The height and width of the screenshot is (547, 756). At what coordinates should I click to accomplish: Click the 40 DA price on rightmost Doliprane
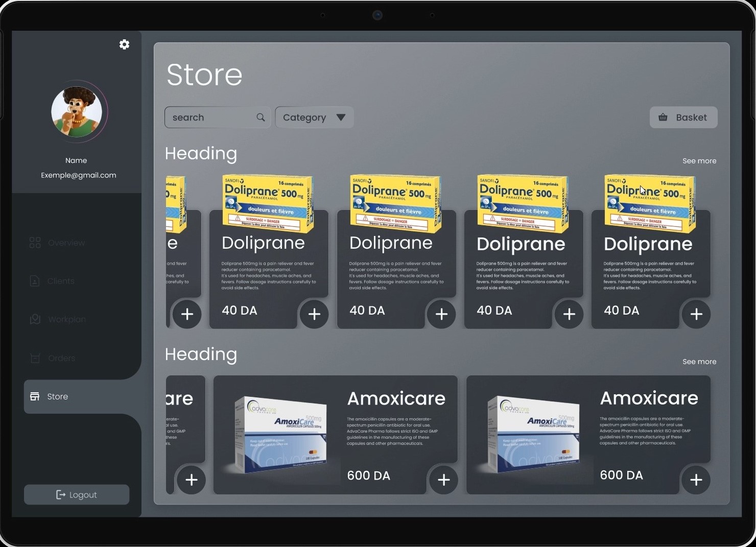(621, 311)
